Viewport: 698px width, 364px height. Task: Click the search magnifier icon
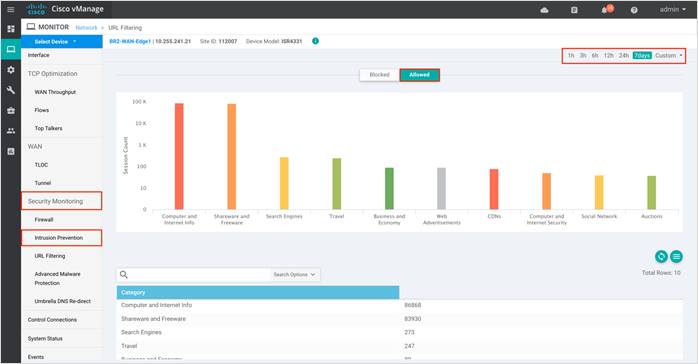[x=124, y=275]
